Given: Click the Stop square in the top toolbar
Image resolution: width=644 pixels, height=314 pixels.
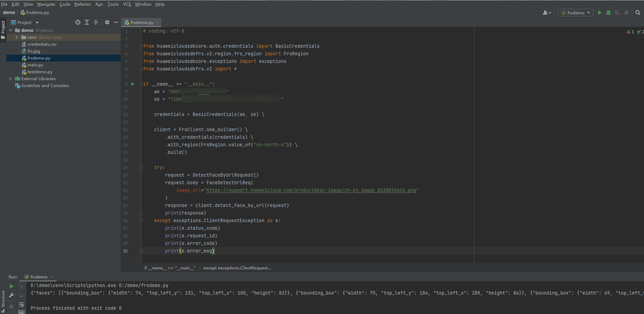Looking at the screenshot, I should pos(627,12).
